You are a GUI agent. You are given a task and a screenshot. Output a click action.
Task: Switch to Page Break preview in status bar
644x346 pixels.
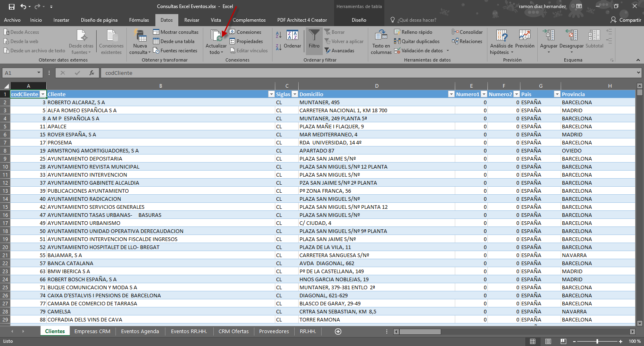[x=563, y=341]
